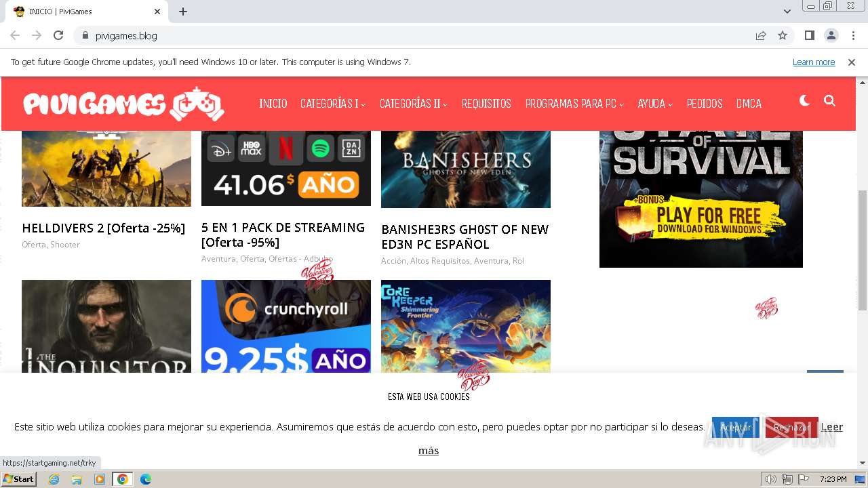Open BANISHE3RS GH0ST OF NEW ED3N title
This screenshot has width=868, height=488.
point(465,237)
